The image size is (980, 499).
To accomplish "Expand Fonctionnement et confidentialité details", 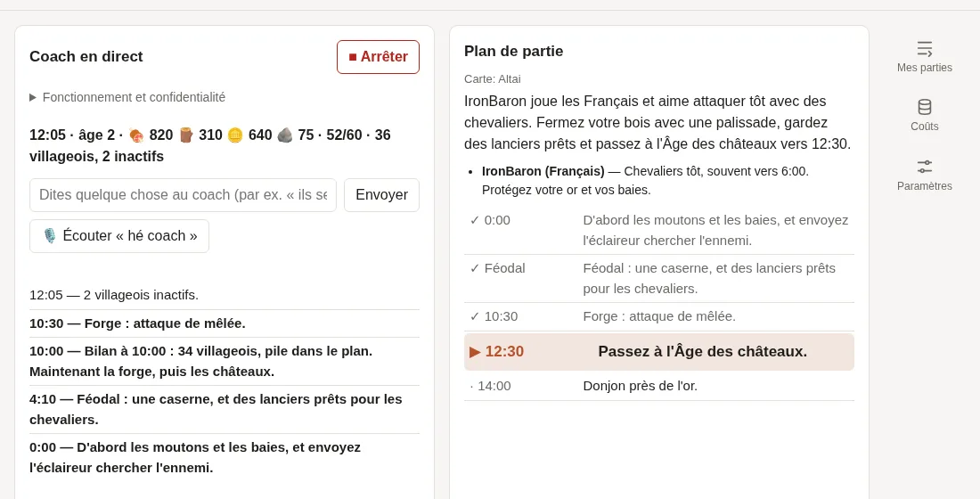I will [127, 97].
